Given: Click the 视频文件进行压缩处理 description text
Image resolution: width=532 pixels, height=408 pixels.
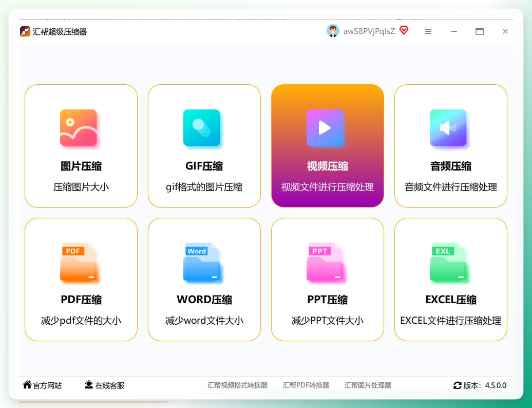Looking at the screenshot, I should point(328,187).
